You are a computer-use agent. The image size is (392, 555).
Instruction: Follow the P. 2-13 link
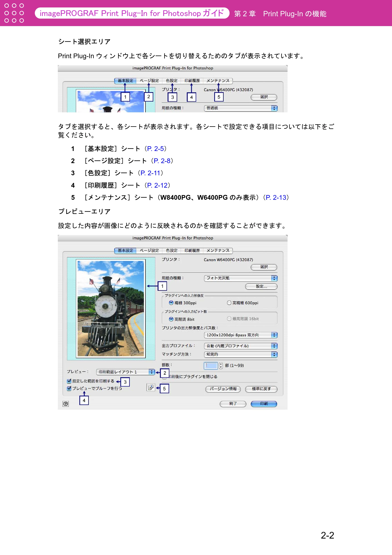pos(276,197)
